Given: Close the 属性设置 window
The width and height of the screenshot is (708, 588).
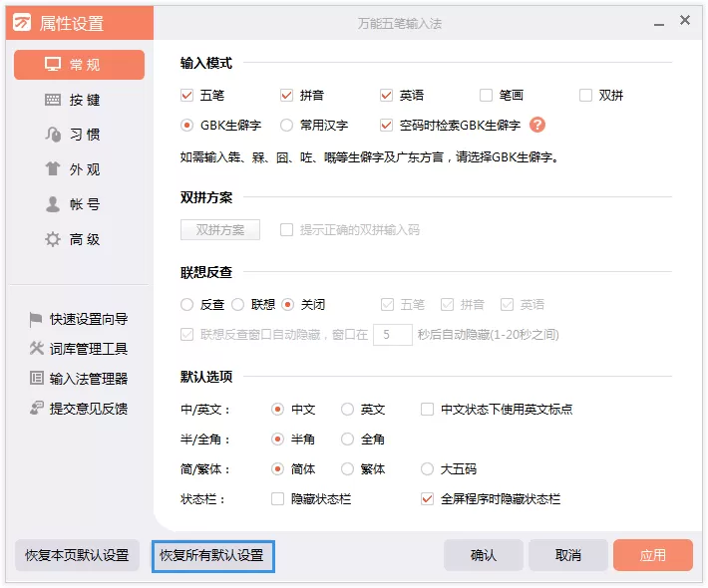Looking at the screenshot, I should (x=685, y=20).
